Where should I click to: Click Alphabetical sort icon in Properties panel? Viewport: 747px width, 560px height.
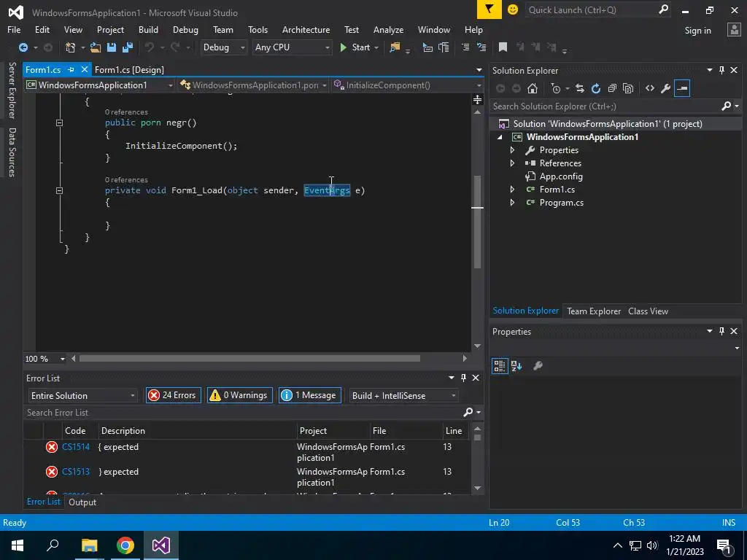click(x=516, y=366)
